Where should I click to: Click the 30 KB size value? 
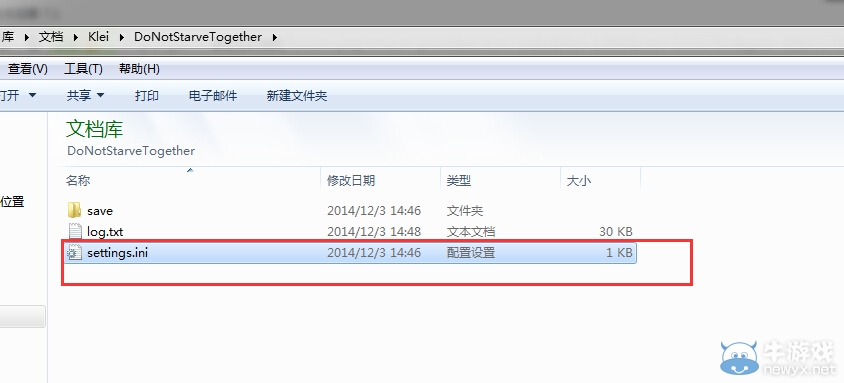(616, 232)
